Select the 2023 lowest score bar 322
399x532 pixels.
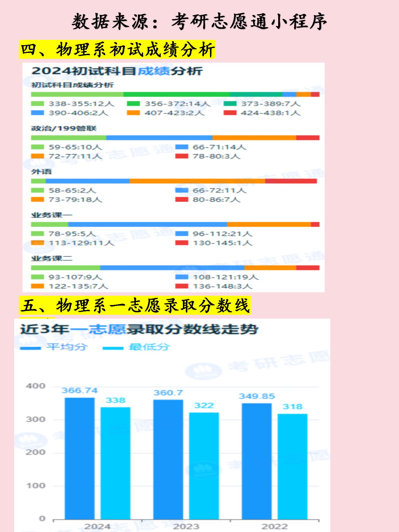pos(204,466)
